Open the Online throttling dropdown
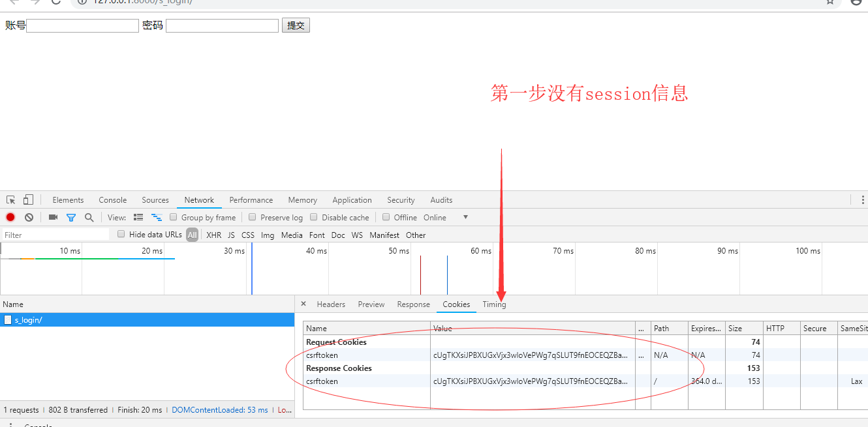This screenshot has width=868, height=427. (445, 218)
